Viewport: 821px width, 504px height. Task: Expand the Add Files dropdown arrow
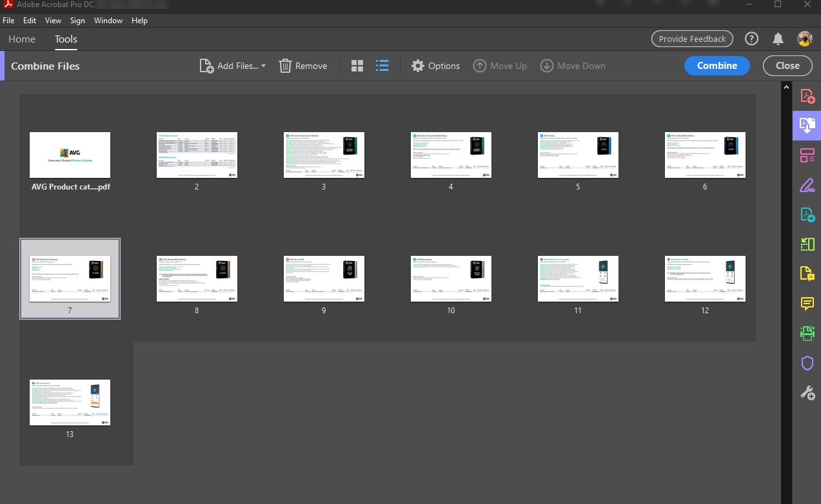pos(263,66)
